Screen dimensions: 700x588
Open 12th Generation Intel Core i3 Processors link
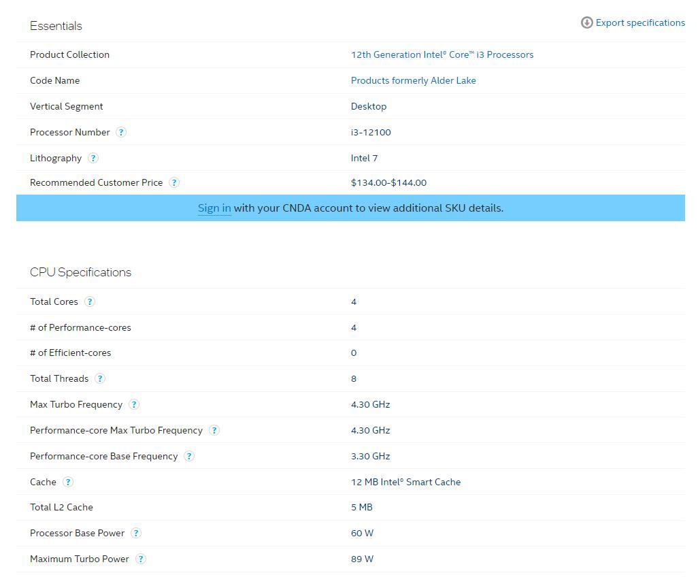tap(442, 54)
